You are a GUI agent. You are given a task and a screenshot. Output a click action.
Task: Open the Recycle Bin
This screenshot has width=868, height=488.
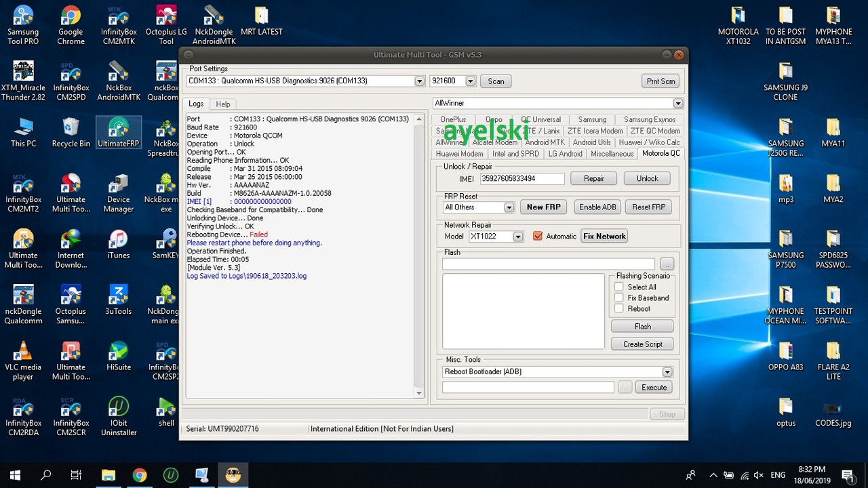(x=71, y=132)
